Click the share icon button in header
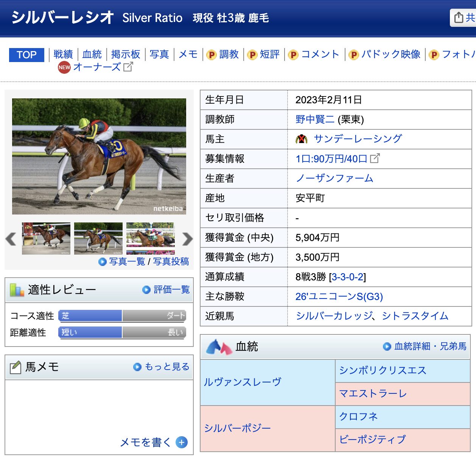Viewport: 476px width, 457px height. tap(463, 18)
